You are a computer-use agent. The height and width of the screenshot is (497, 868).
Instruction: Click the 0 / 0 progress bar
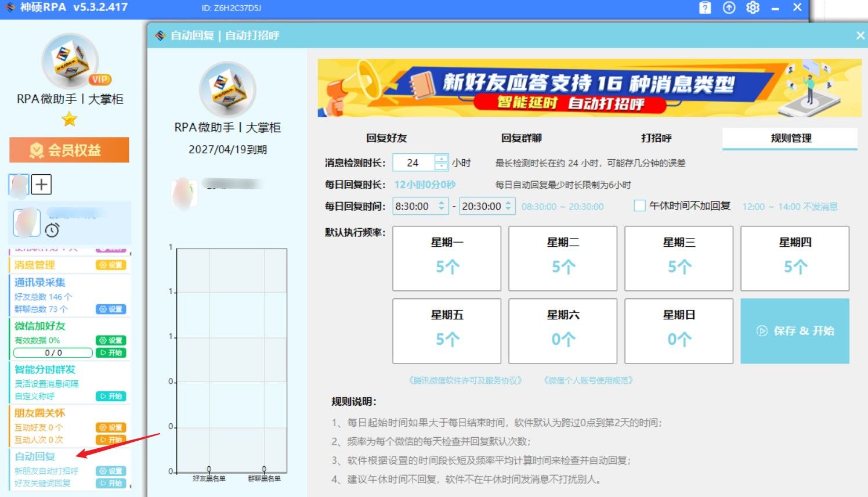click(53, 352)
